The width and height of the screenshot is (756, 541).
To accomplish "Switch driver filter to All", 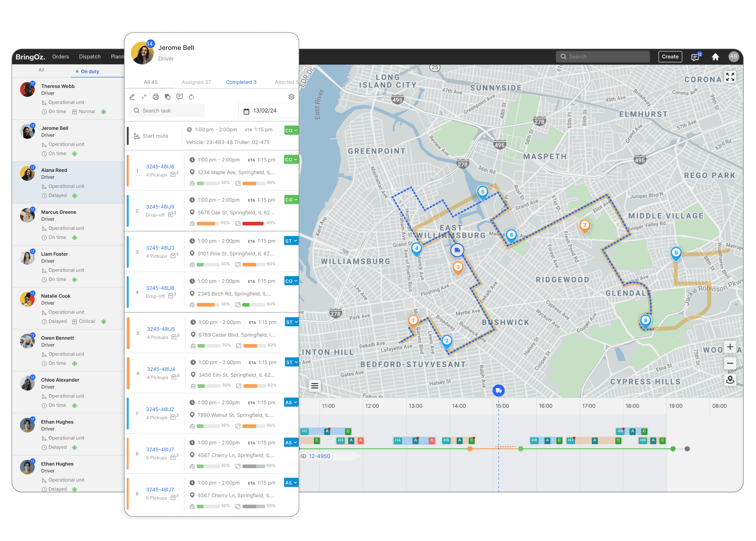I will coord(41,70).
